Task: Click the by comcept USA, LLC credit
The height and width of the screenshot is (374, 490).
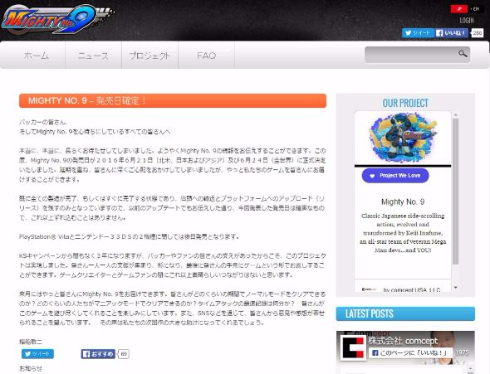Action: point(411,290)
